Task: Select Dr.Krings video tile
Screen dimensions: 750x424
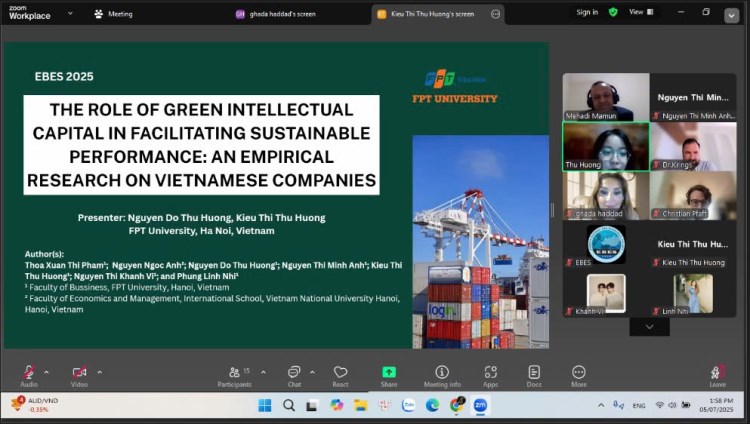Action: tap(693, 146)
